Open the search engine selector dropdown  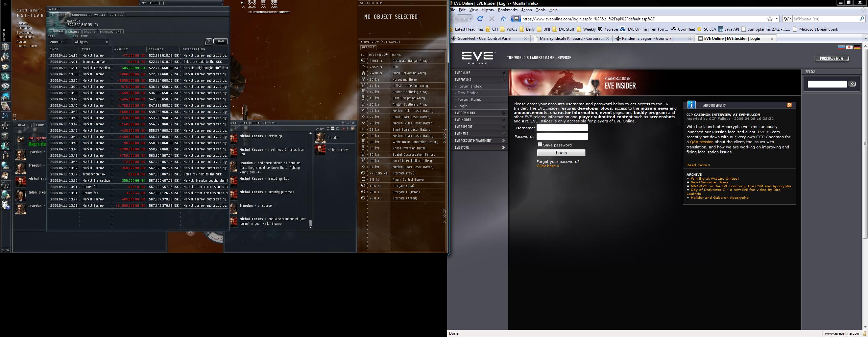click(787, 19)
